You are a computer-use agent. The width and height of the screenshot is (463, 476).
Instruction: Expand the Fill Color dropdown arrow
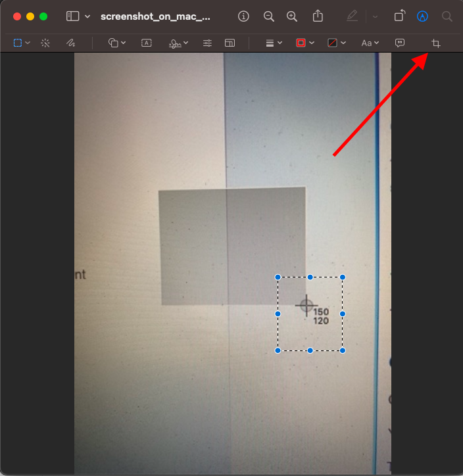pyautogui.click(x=343, y=43)
